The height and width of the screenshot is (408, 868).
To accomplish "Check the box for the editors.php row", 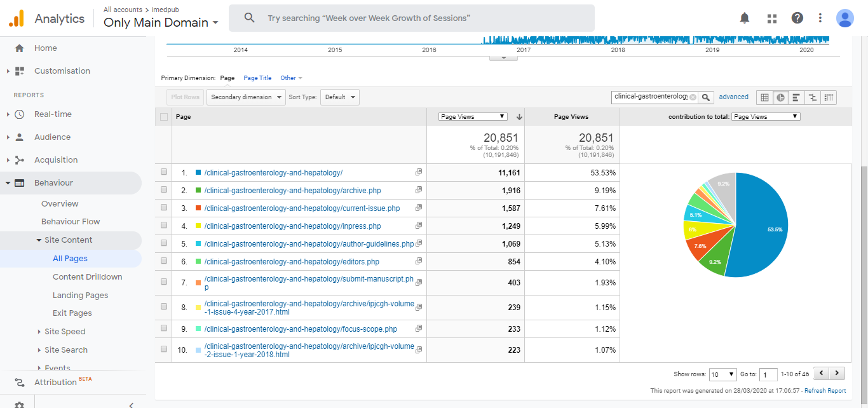I will point(164,261).
